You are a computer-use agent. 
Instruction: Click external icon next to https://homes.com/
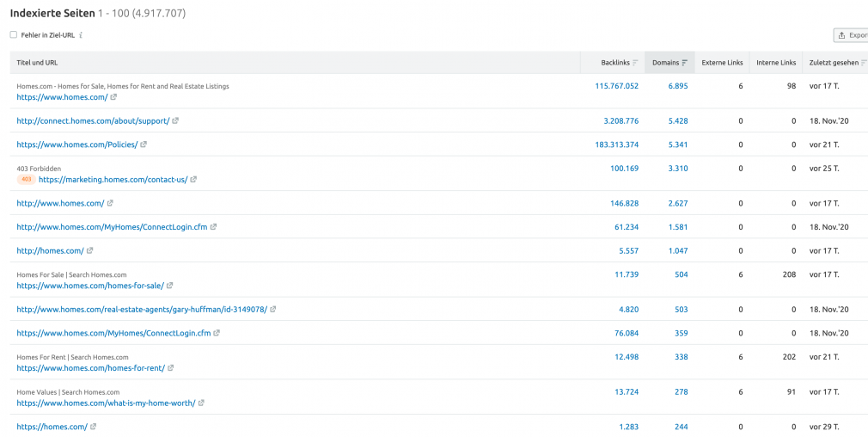point(94,427)
